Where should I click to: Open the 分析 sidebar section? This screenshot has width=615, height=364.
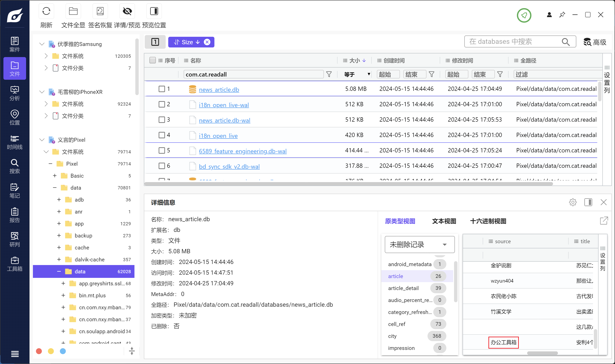click(15, 93)
